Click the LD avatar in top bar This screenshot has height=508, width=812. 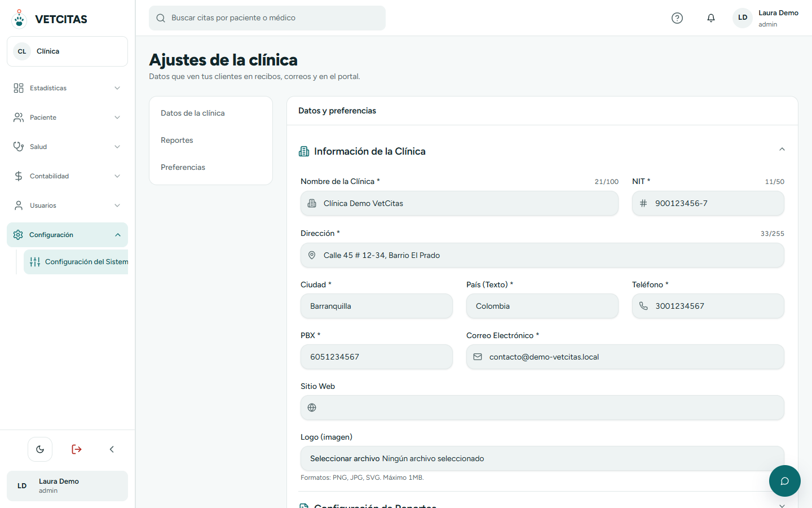[x=743, y=17]
